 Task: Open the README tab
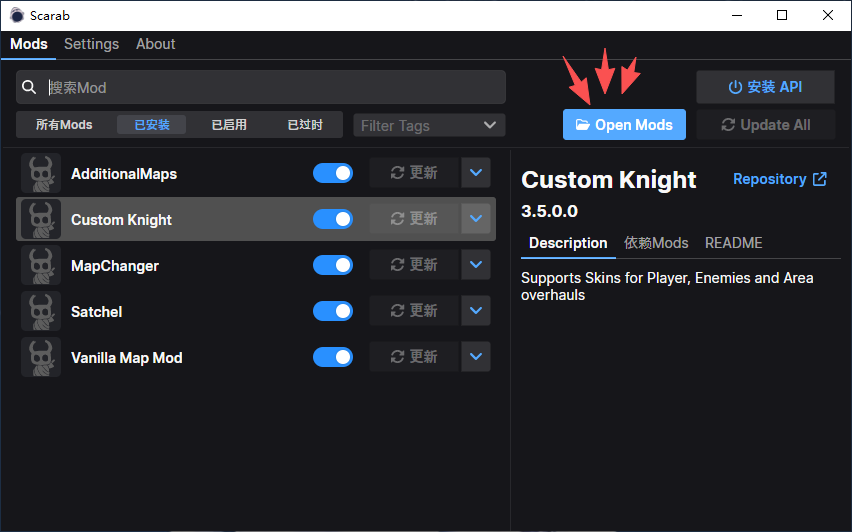733,243
